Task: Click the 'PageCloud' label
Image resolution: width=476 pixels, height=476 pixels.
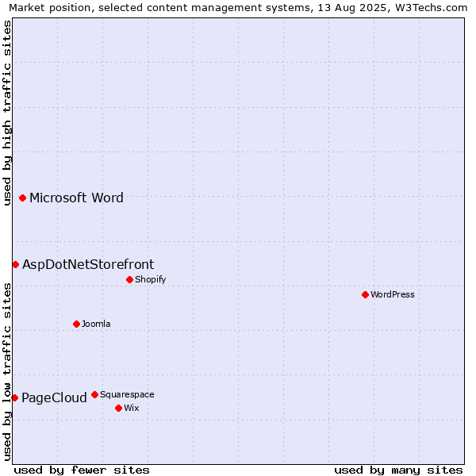Action: [54, 397]
